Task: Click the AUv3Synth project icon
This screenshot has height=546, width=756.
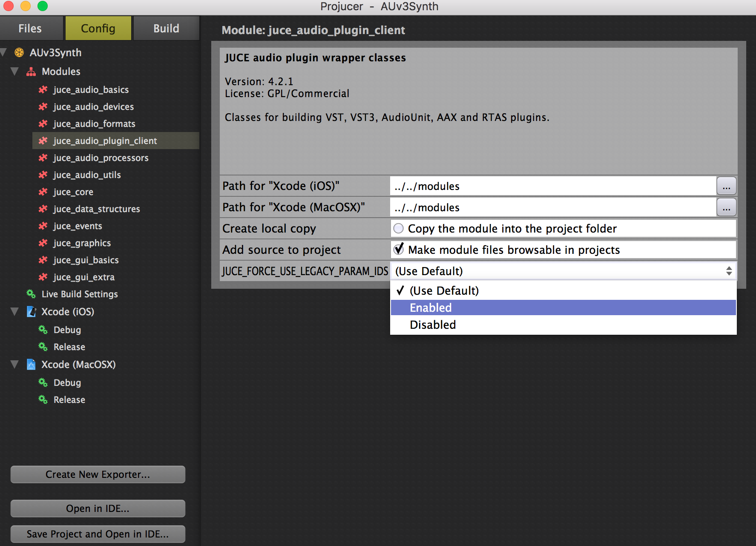Action: [19, 52]
